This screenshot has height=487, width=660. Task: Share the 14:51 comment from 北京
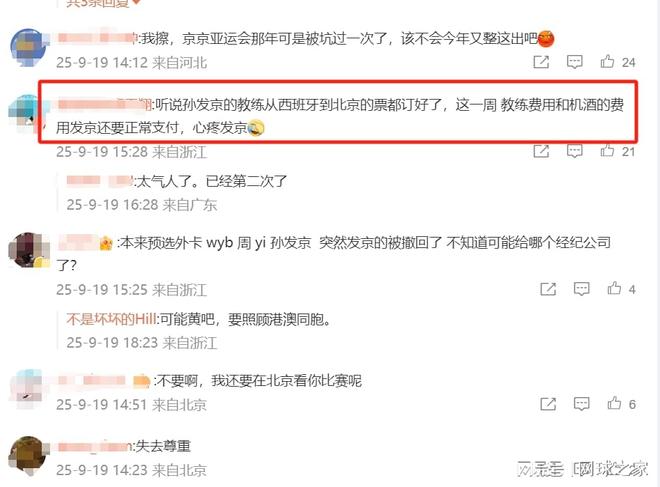click(548, 404)
